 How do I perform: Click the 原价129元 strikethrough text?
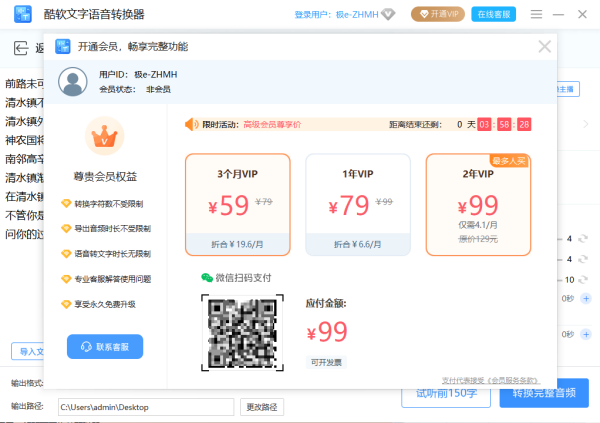pos(478,239)
